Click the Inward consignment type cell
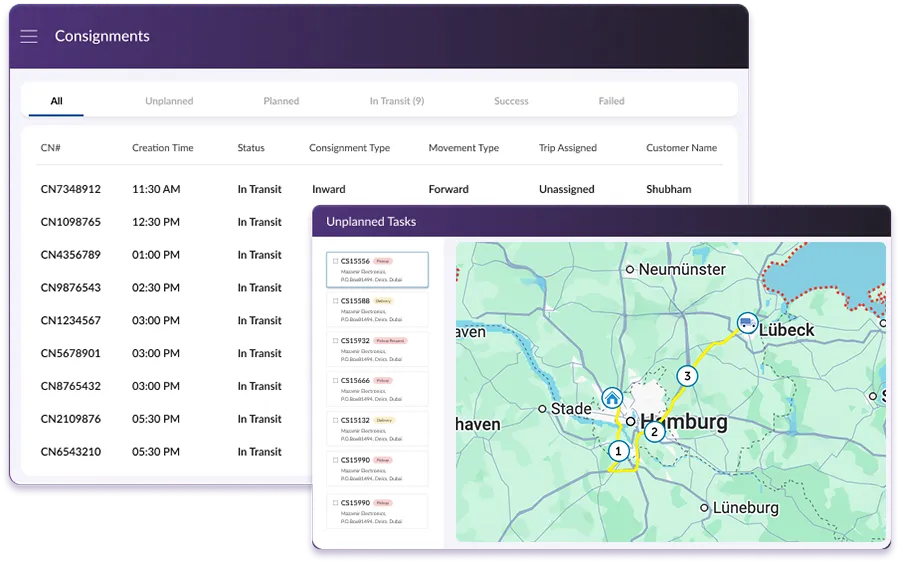 click(x=329, y=189)
